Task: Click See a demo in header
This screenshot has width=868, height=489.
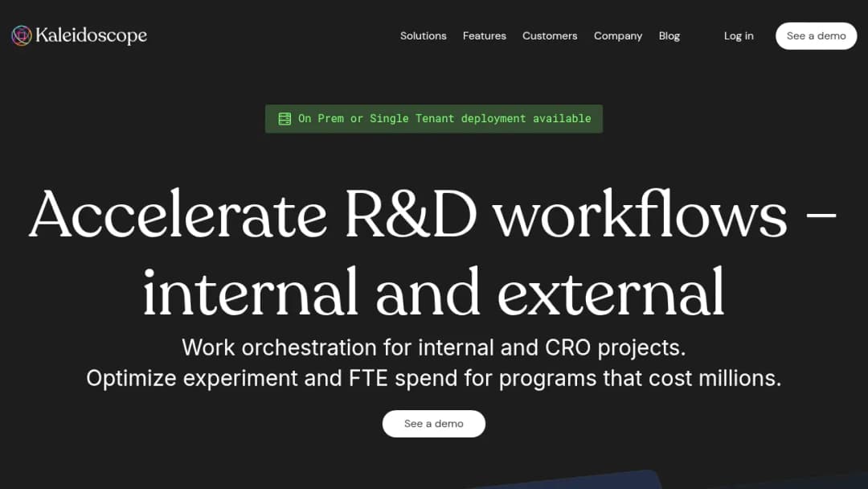Action: 816,36
